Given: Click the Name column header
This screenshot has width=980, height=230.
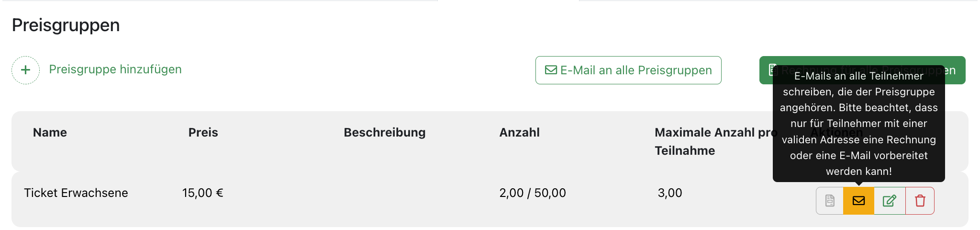Looking at the screenshot, I should [x=50, y=133].
